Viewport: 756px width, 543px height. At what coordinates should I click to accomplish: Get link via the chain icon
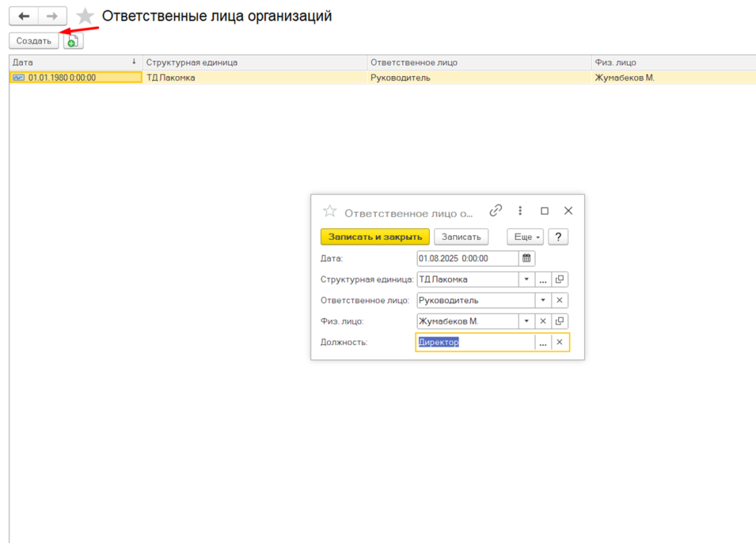click(x=496, y=211)
